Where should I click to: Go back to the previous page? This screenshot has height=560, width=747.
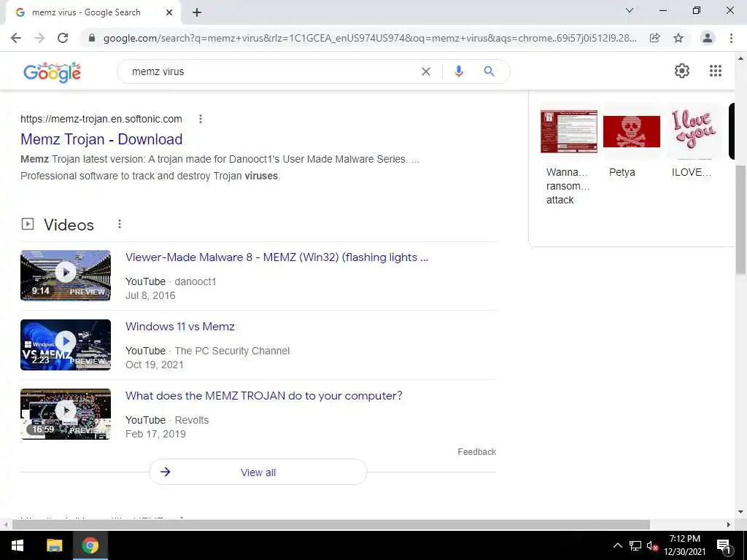16,38
